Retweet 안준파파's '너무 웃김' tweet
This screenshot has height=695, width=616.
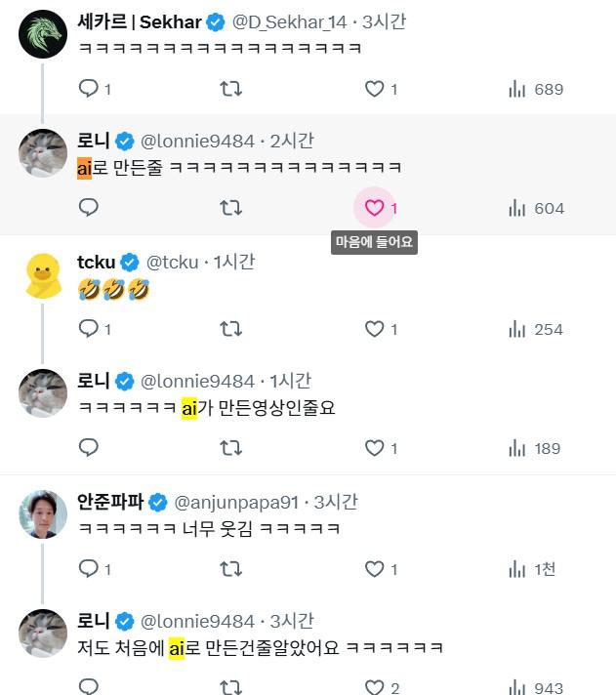tap(230, 568)
